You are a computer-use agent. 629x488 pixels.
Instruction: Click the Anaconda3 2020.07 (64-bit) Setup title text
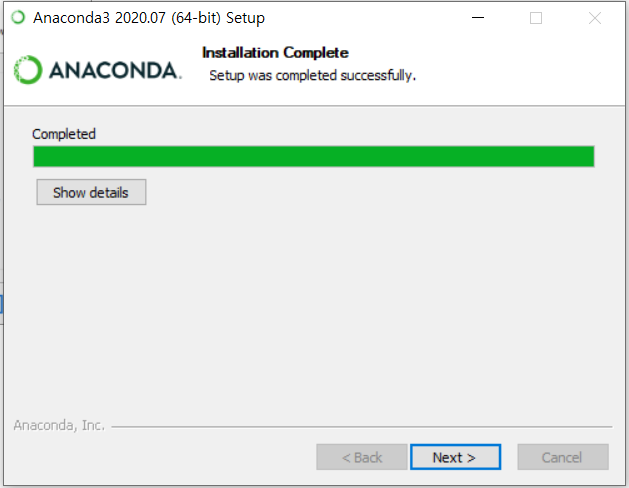click(149, 18)
